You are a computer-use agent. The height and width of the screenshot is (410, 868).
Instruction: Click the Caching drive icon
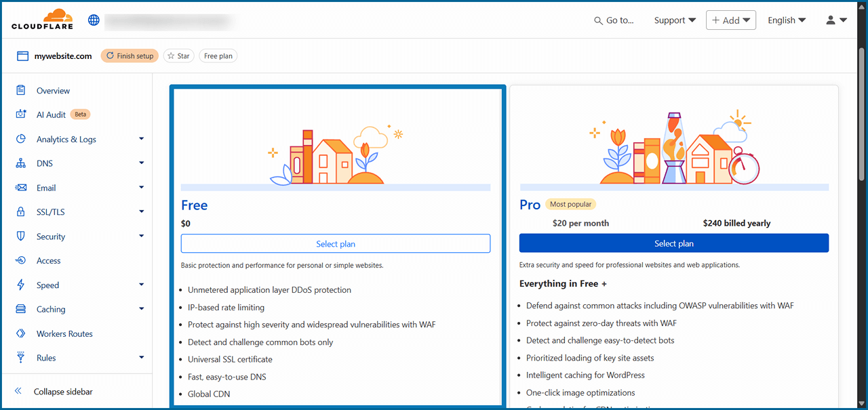pos(21,309)
